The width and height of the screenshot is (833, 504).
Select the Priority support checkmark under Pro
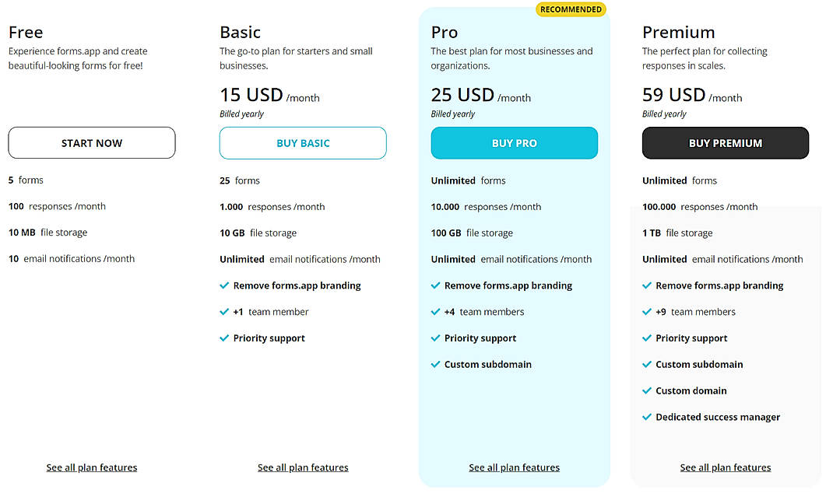[x=435, y=338]
